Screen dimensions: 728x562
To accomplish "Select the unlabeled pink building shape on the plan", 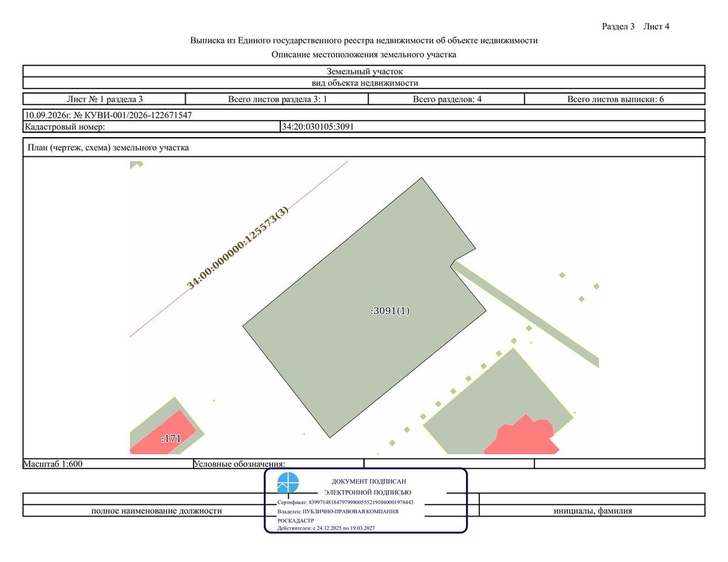I will [x=522, y=436].
